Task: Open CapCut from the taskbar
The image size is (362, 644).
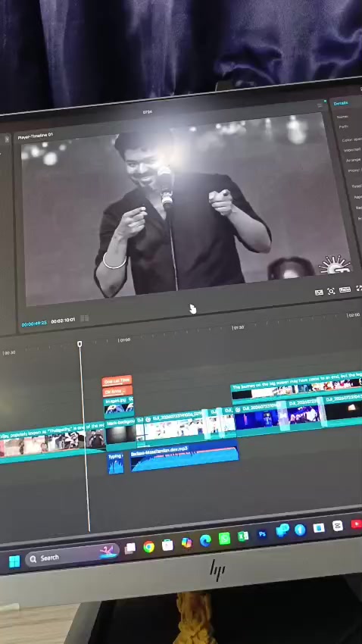Action: (337, 526)
